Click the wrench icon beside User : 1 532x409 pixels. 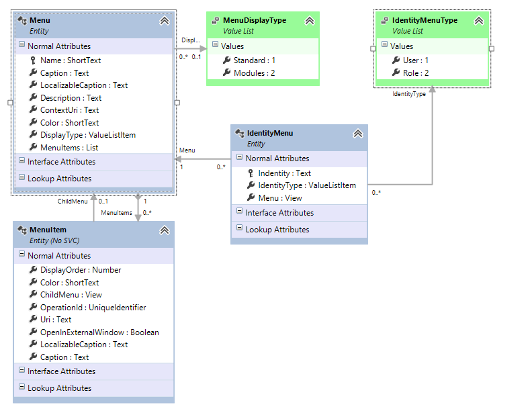coord(396,60)
